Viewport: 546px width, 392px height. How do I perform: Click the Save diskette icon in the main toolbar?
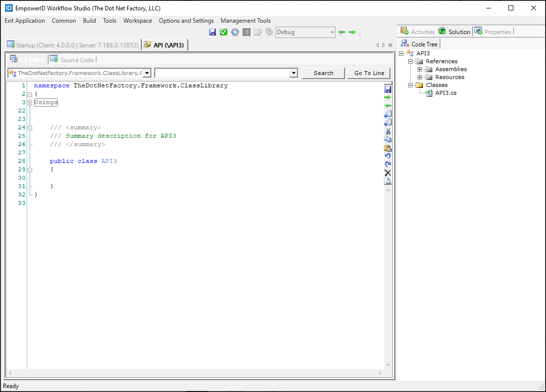pyautogui.click(x=212, y=32)
